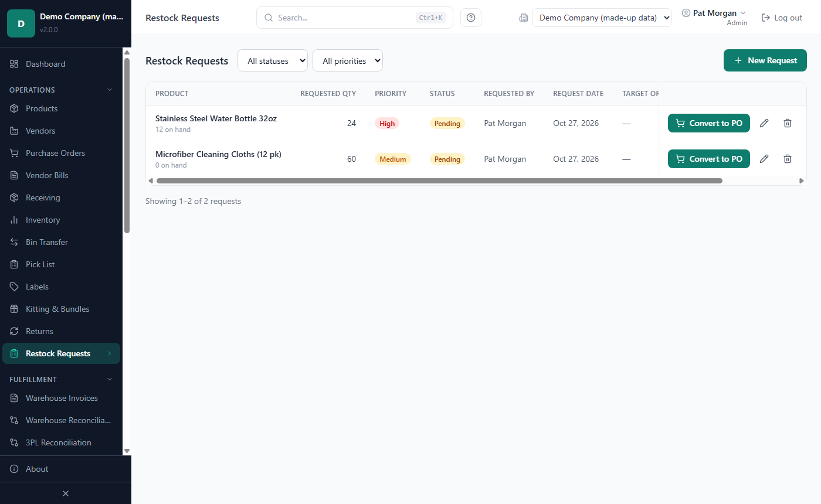821x504 pixels.
Task: Click the REQUESTED BY column header
Action: (x=509, y=94)
